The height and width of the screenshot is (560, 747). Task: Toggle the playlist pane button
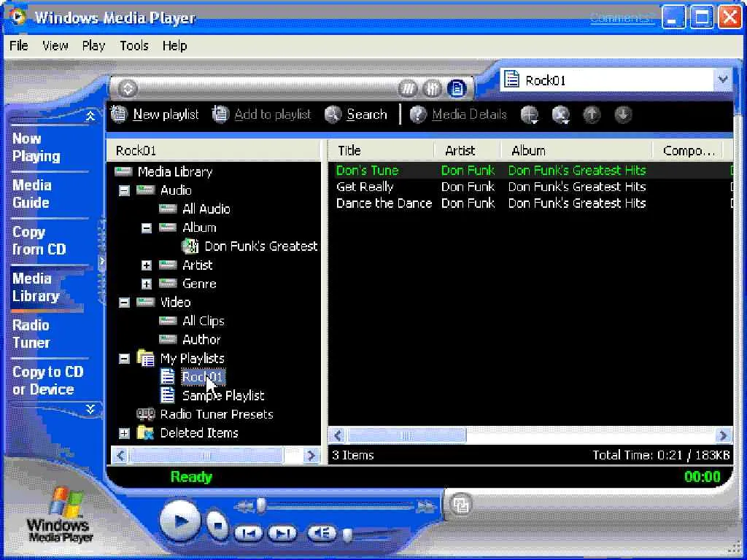(x=457, y=88)
